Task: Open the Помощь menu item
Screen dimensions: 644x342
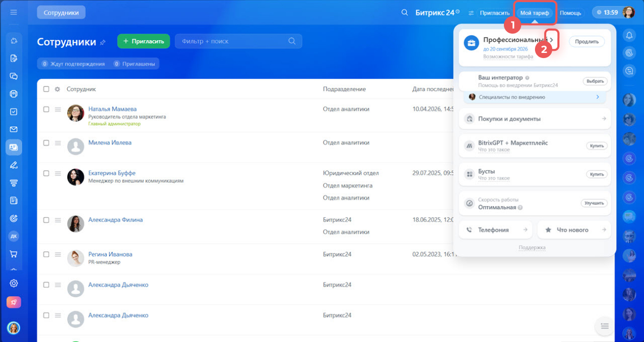Action: pyautogui.click(x=570, y=13)
